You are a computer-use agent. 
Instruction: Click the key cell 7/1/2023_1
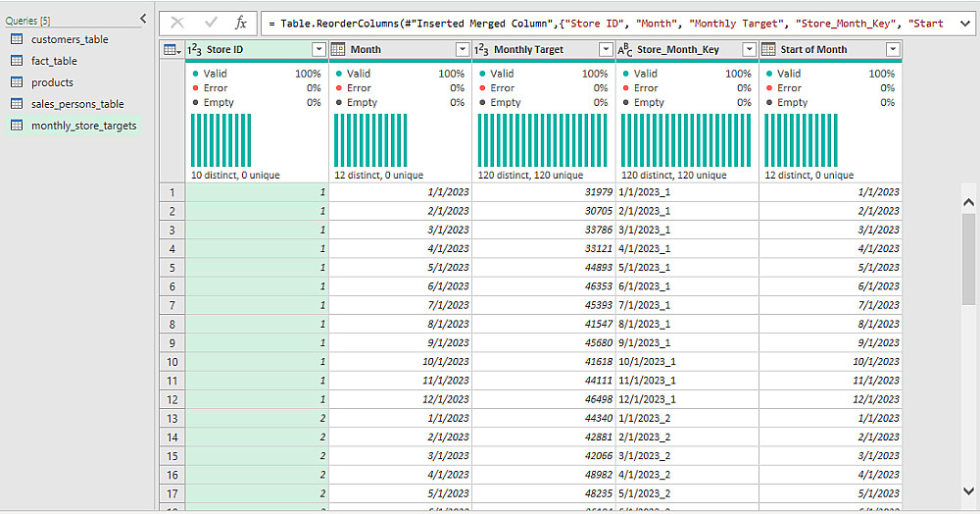pos(688,305)
